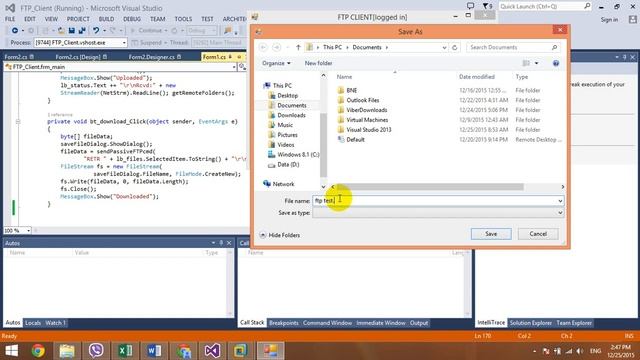Switch to the Breakpoints tab
The height and width of the screenshot is (360, 640).
coord(284,323)
